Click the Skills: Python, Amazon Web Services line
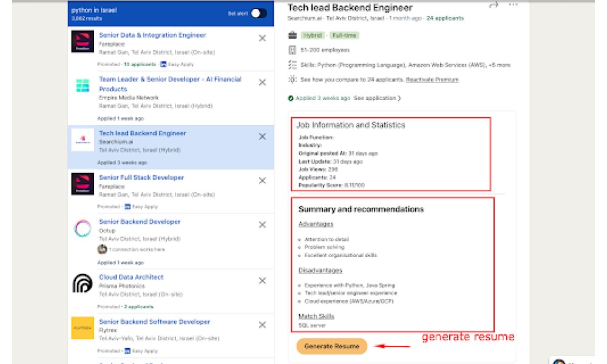This screenshot has height=364, width=607. click(405, 65)
